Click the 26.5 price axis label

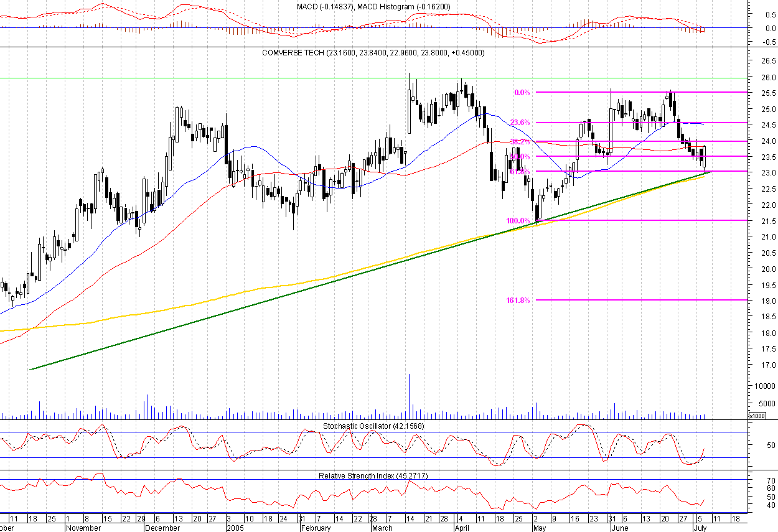767,62
